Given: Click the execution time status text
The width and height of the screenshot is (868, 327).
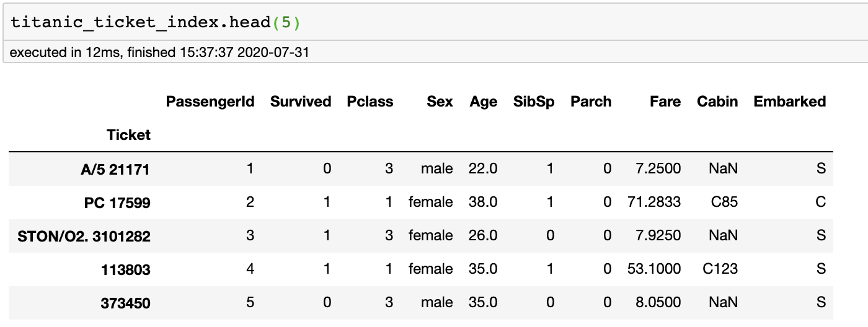Looking at the screenshot, I should pos(159,53).
